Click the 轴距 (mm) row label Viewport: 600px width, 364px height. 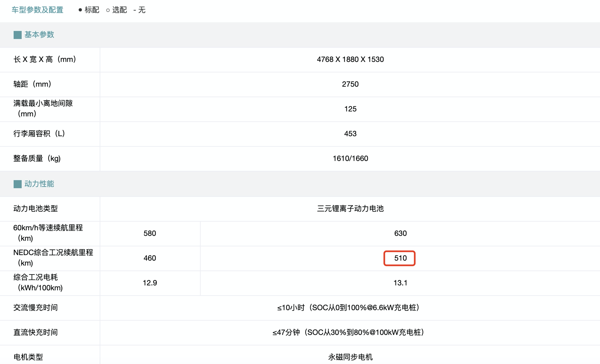(x=32, y=84)
